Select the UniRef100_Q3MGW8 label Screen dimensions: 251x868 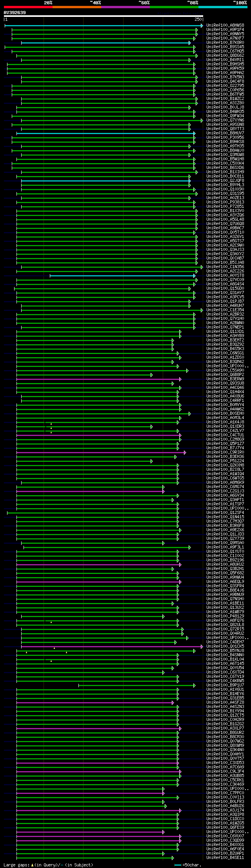coord(225,155)
